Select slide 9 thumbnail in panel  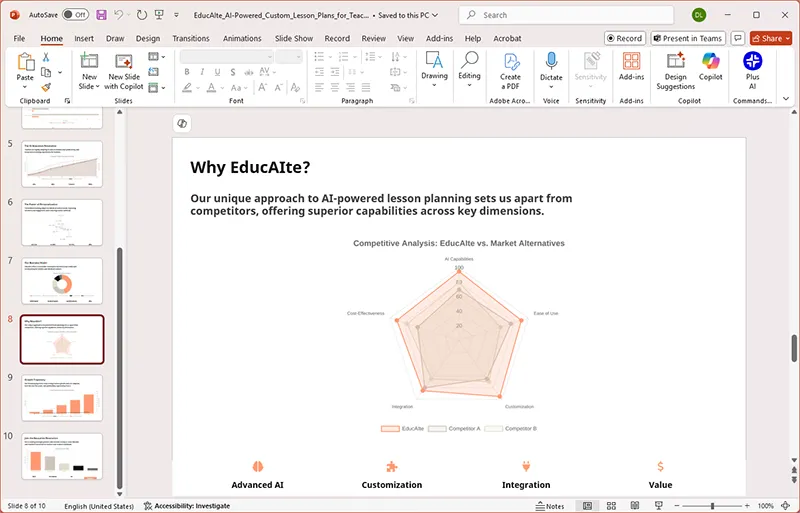coord(62,398)
